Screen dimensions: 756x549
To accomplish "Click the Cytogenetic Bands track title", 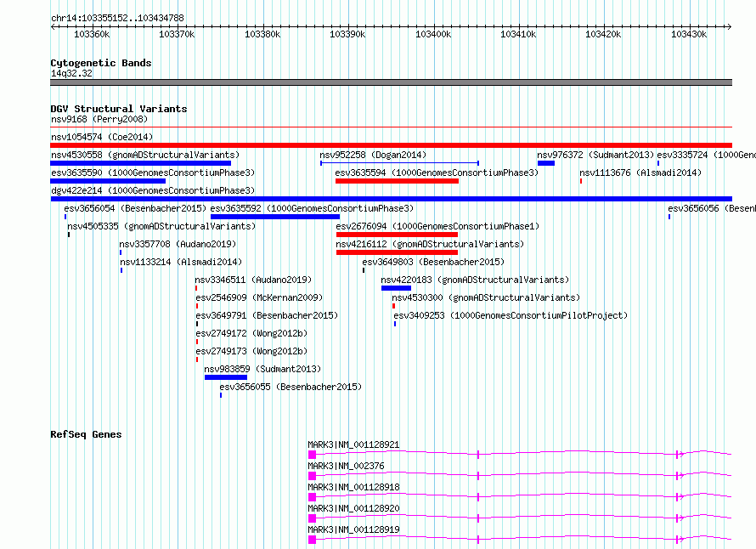I will click(x=101, y=63).
